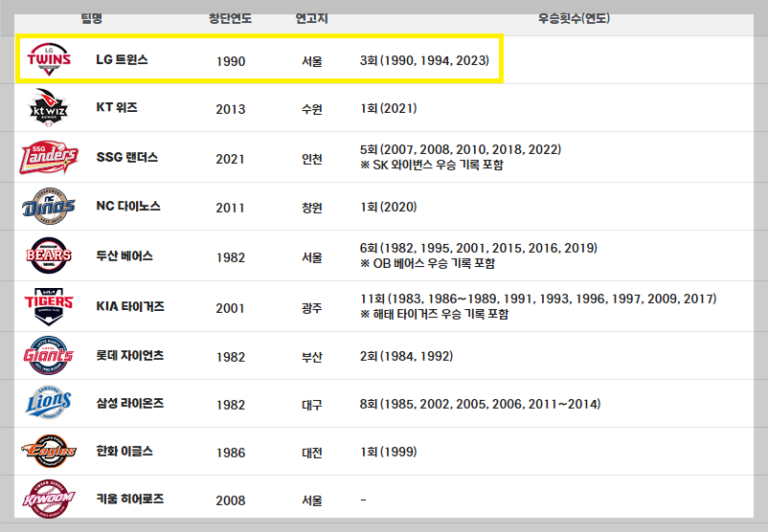The height and width of the screenshot is (532, 768).
Task: Select the team name 'LG 트윈스'
Action: tap(122, 59)
